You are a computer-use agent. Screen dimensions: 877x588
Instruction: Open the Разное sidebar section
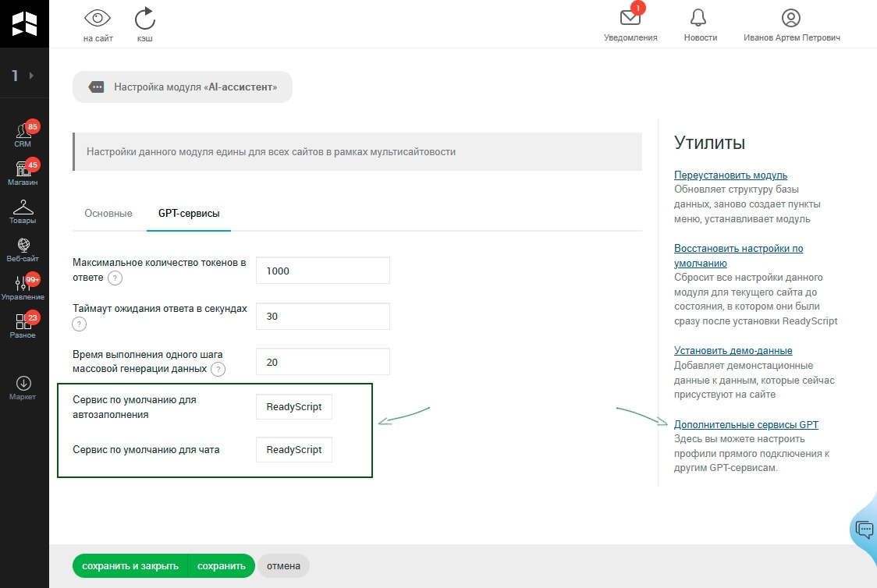click(23, 326)
